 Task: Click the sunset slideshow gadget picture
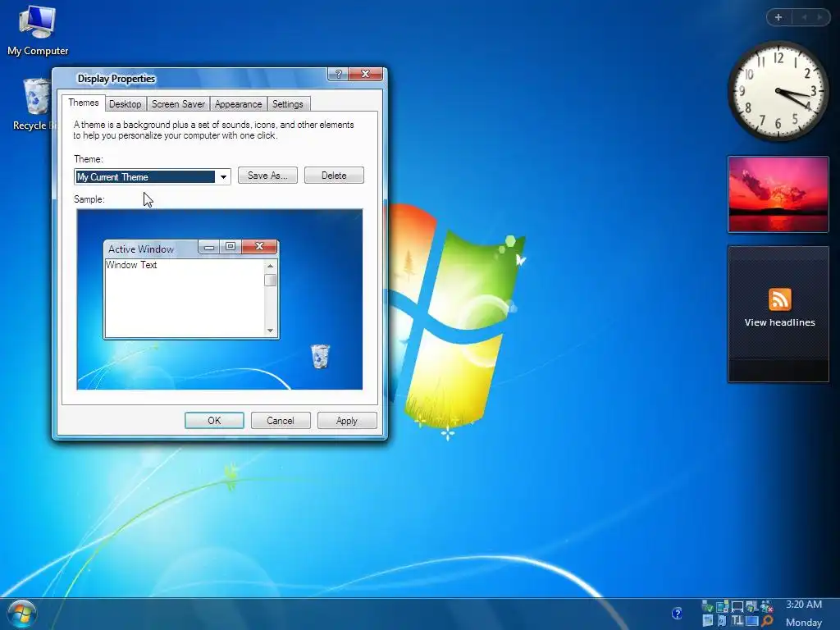[x=778, y=194]
